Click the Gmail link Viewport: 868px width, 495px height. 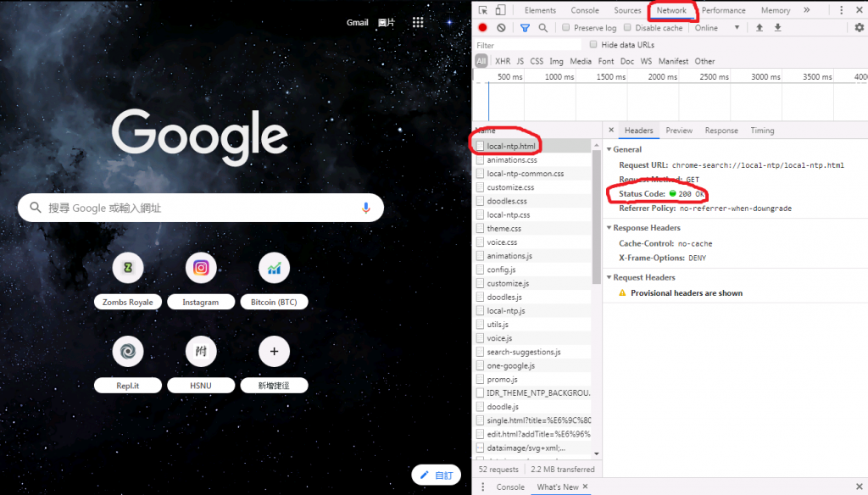pos(357,22)
